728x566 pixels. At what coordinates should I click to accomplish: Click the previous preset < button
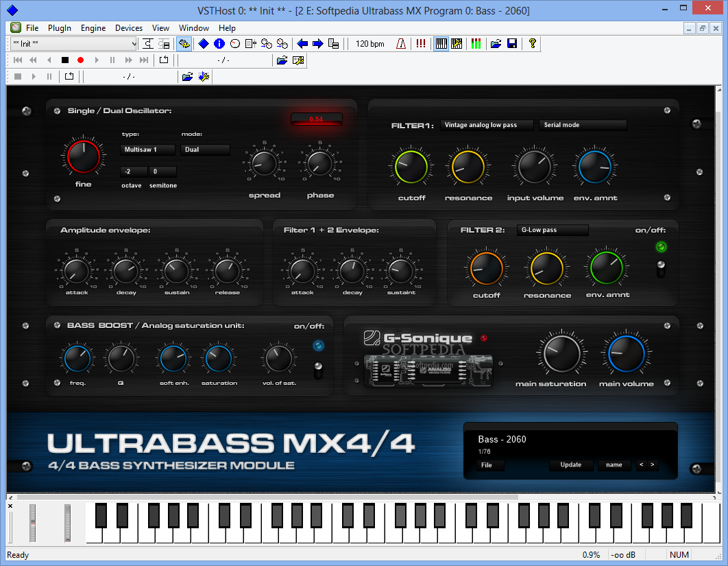point(641,464)
